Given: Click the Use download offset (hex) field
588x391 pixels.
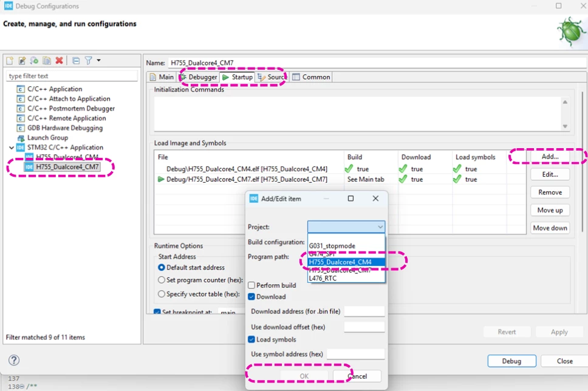Looking at the screenshot, I should click(364, 327).
